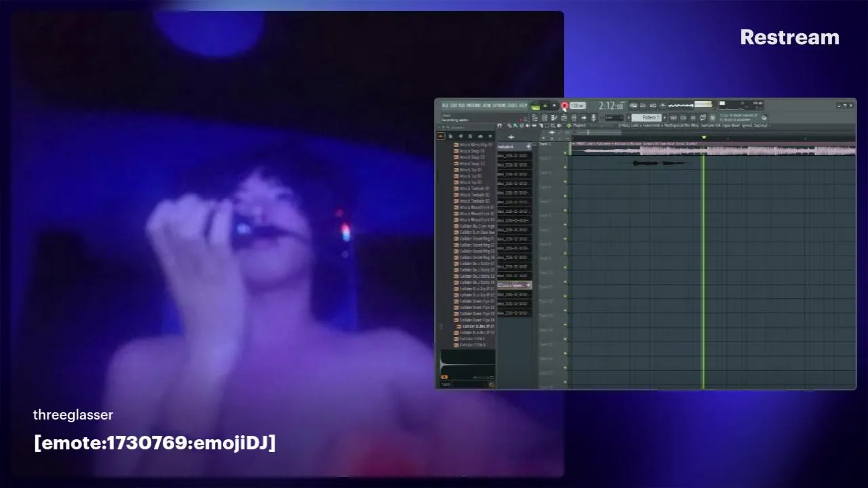Click the microphone audio recording toolbar icon

tap(593, 118)
